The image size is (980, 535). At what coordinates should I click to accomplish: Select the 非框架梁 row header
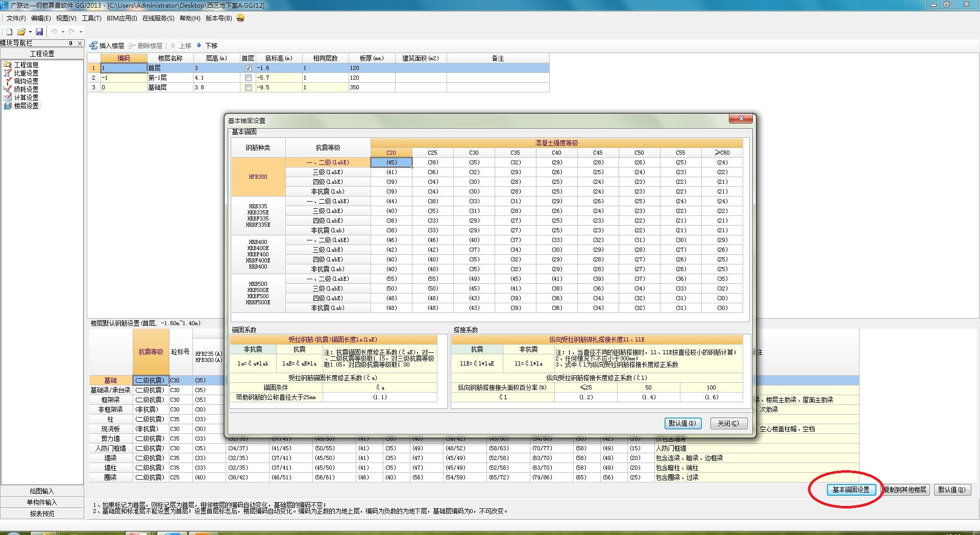coord(111,409)
